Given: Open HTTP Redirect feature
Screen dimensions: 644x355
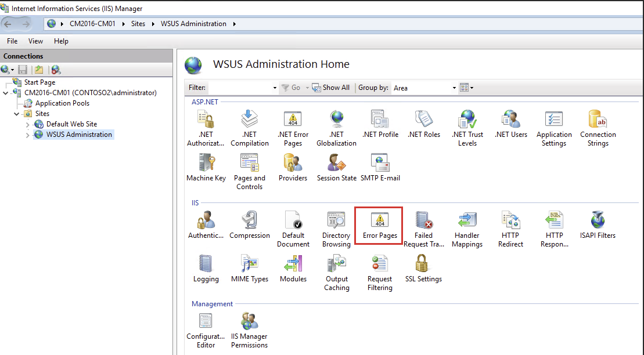Looking at the screenshot, I should (510, 230).
